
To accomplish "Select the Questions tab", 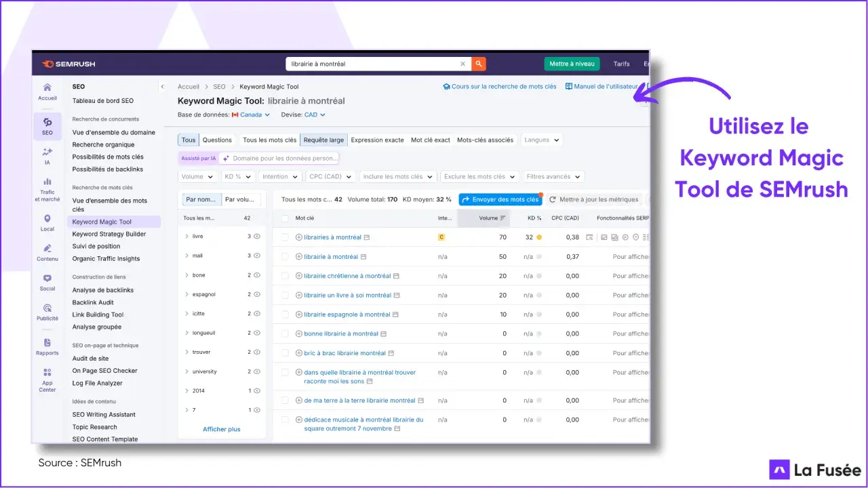I will click(217, 140).
